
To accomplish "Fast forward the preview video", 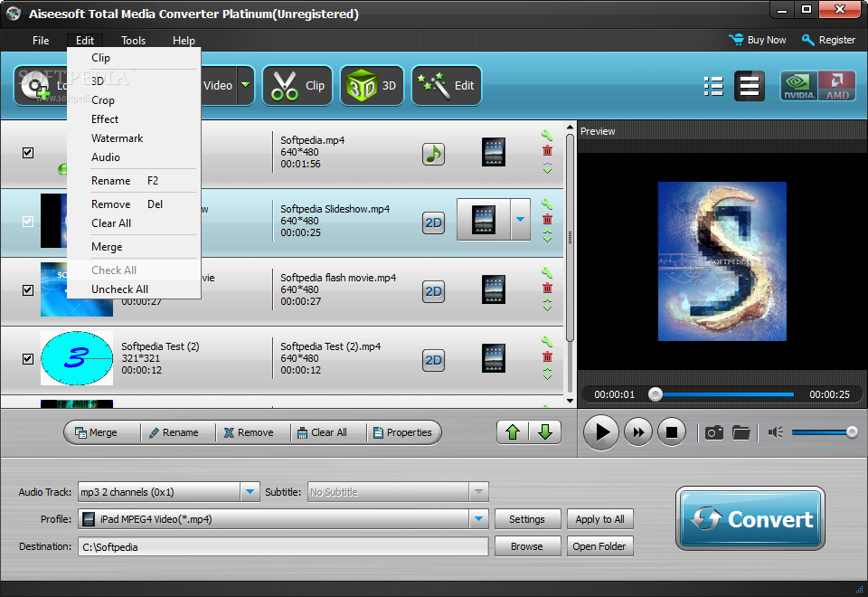I will tap(637, 432).
